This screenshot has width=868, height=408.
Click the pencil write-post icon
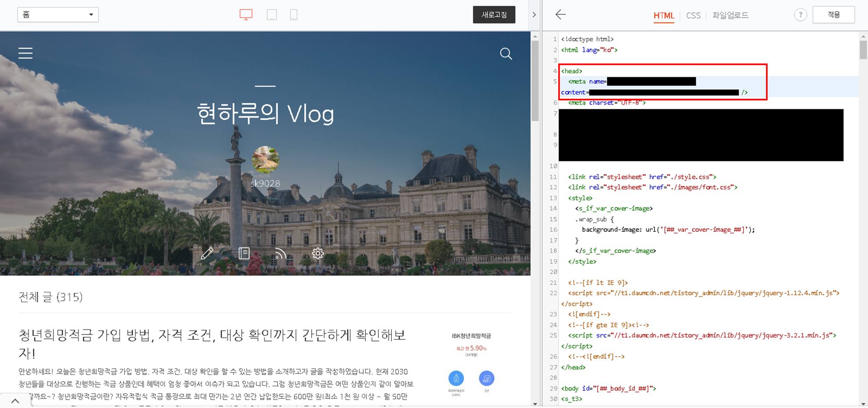[x=207, y=253]
